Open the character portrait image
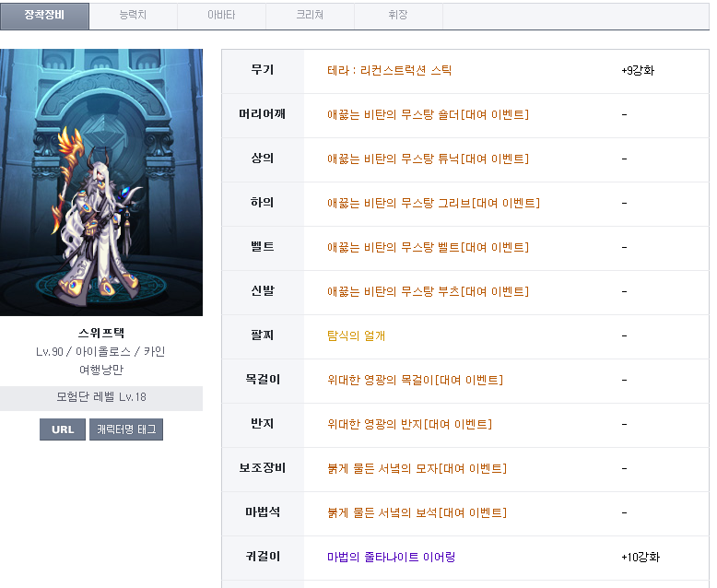The height and width of the screenshot is (588, 717). point(101,182)
